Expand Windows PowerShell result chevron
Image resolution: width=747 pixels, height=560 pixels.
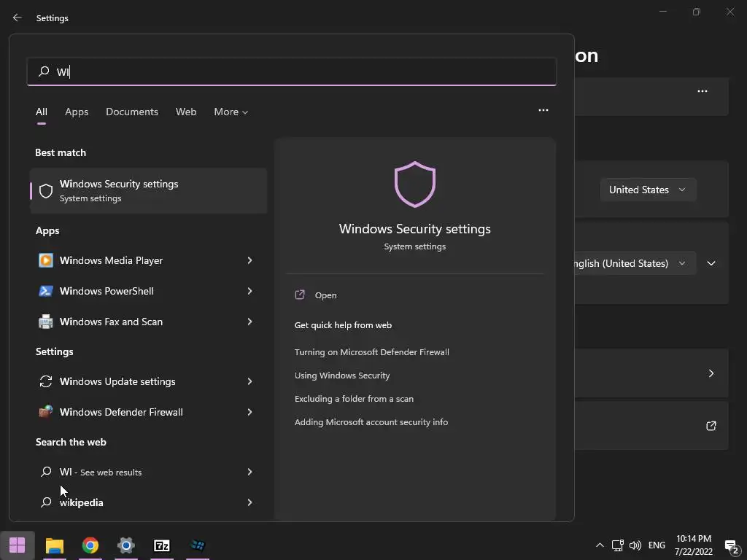pyautogui.click(x=249, y=291)
